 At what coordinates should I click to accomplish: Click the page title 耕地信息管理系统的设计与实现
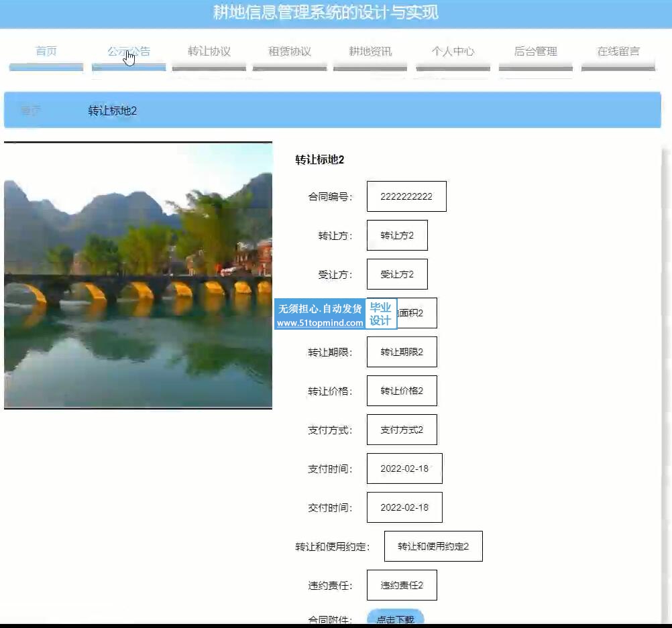(326, 12)
